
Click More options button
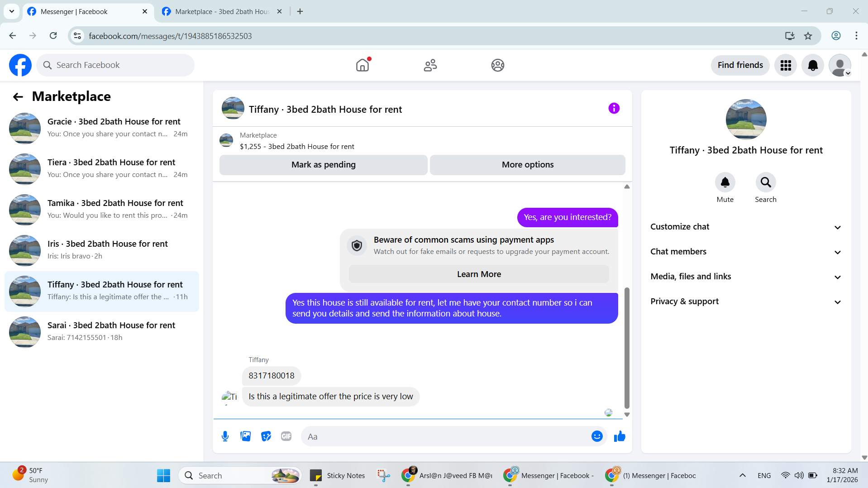pos(527,165)
